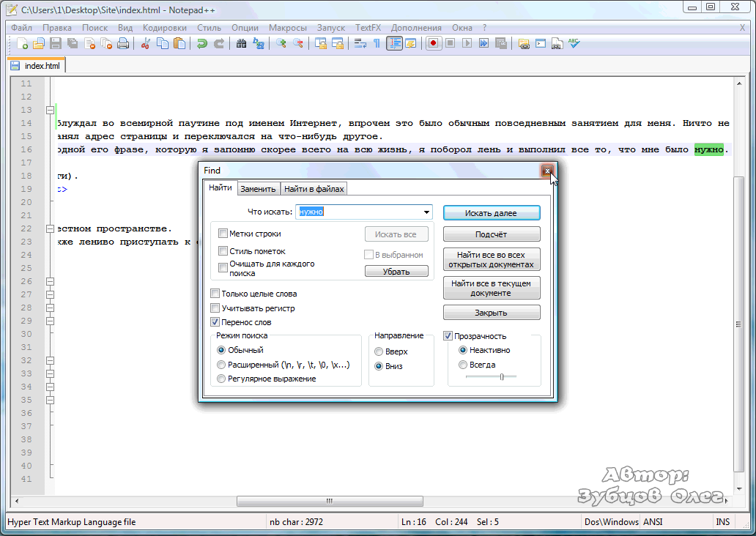Open the TextFX menu
Screen dimensions: 756x536
click(368, 28)
